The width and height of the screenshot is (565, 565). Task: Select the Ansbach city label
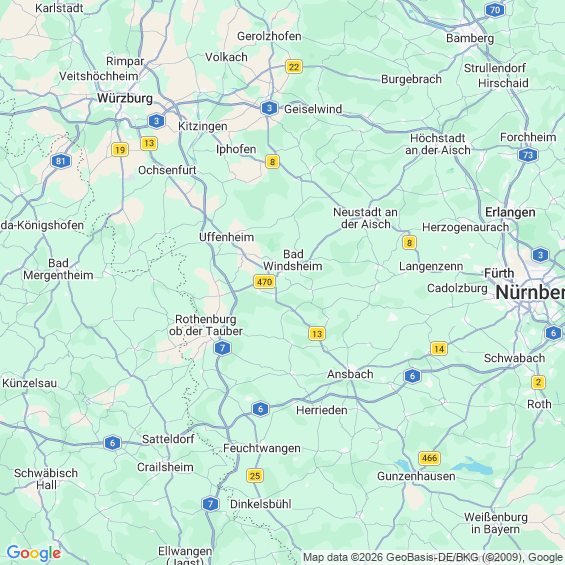coord(350,374)
